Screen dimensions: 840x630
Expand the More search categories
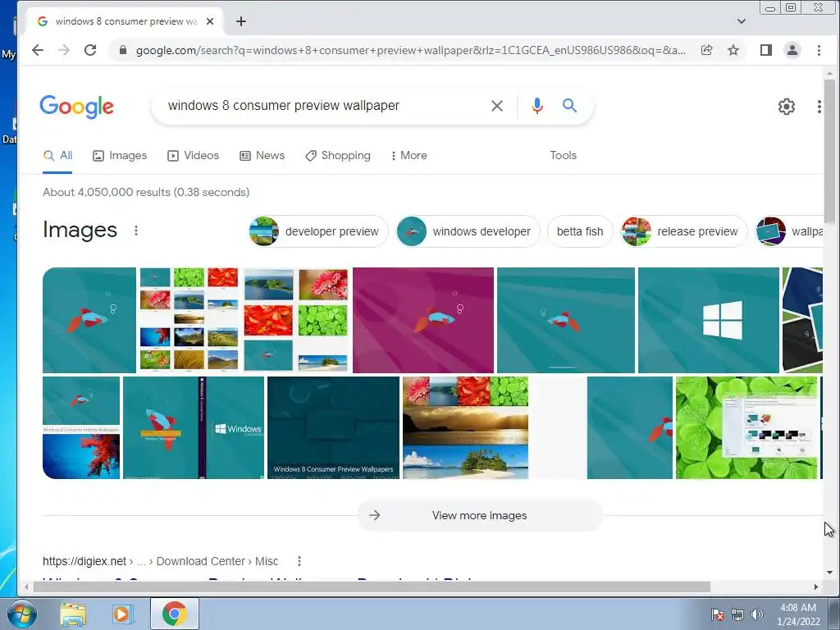[409, 155]
